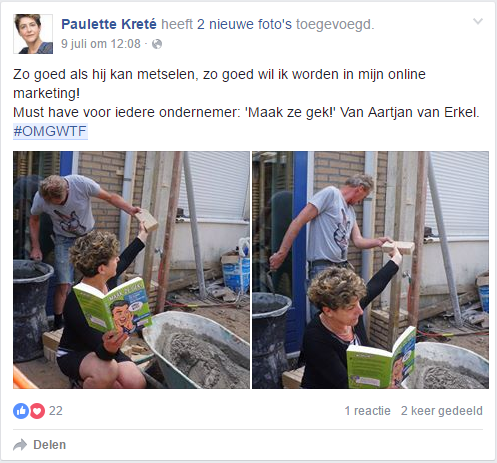This screenshot has height=463, width=497.
Task: Open the left photo with the bricklayer
Action: pos(131,270)
